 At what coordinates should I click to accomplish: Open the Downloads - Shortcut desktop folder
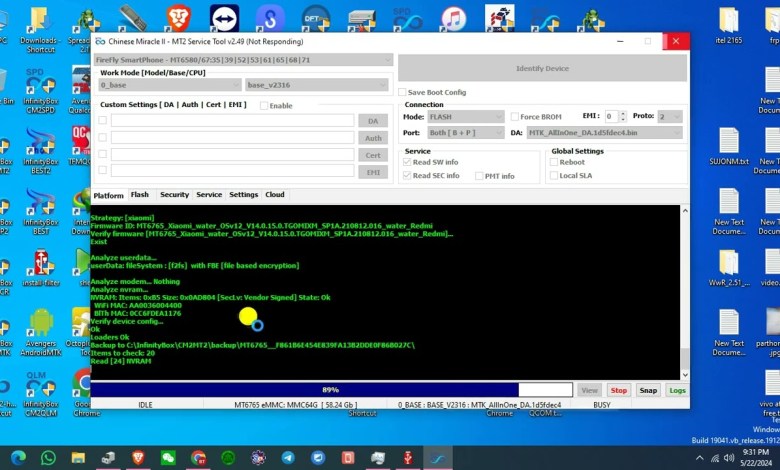(40, 30)
